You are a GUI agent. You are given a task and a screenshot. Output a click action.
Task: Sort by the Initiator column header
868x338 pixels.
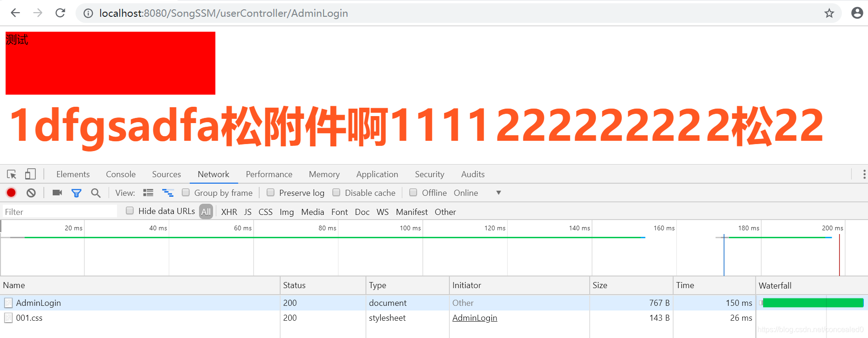[519, 285]
